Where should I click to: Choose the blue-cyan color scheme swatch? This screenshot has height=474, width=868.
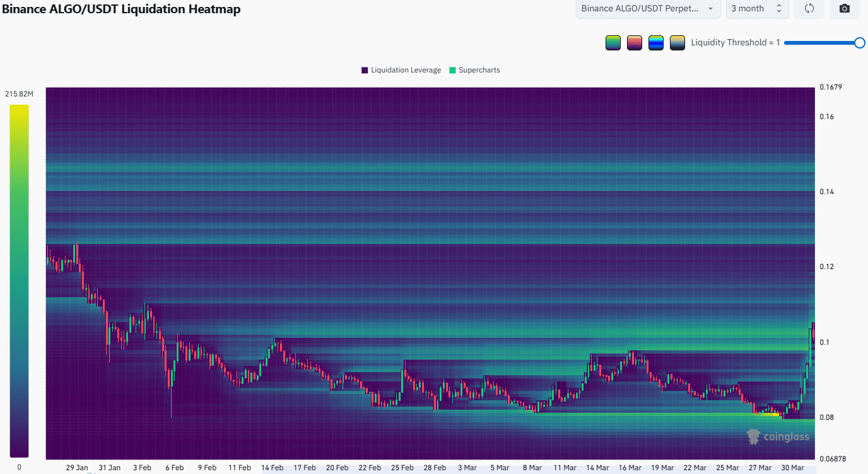click(655, 43)
